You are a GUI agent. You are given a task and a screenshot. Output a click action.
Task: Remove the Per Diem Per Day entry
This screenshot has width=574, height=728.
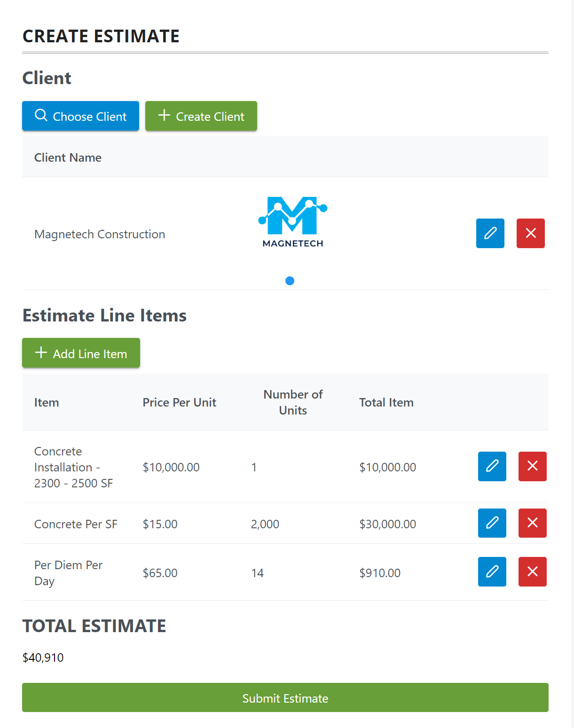coord(532,571)
